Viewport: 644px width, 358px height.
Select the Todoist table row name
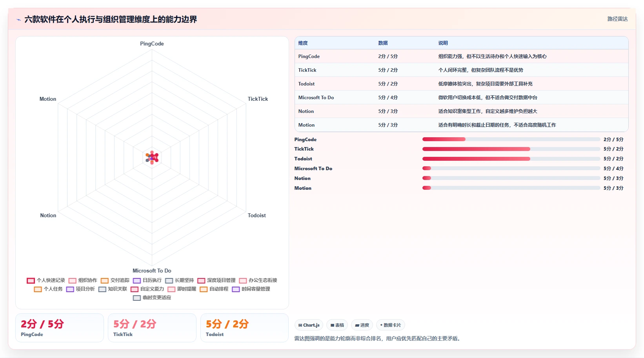click(x=306, y=84)
